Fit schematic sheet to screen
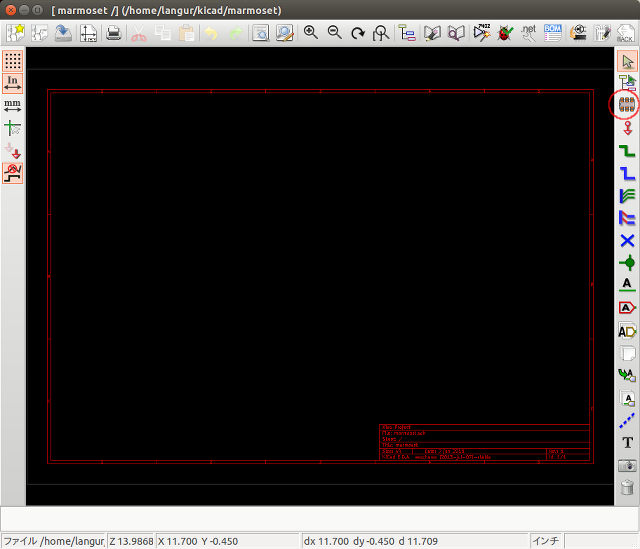Viewport: 640px width, 549px height. tap(381, 33)
